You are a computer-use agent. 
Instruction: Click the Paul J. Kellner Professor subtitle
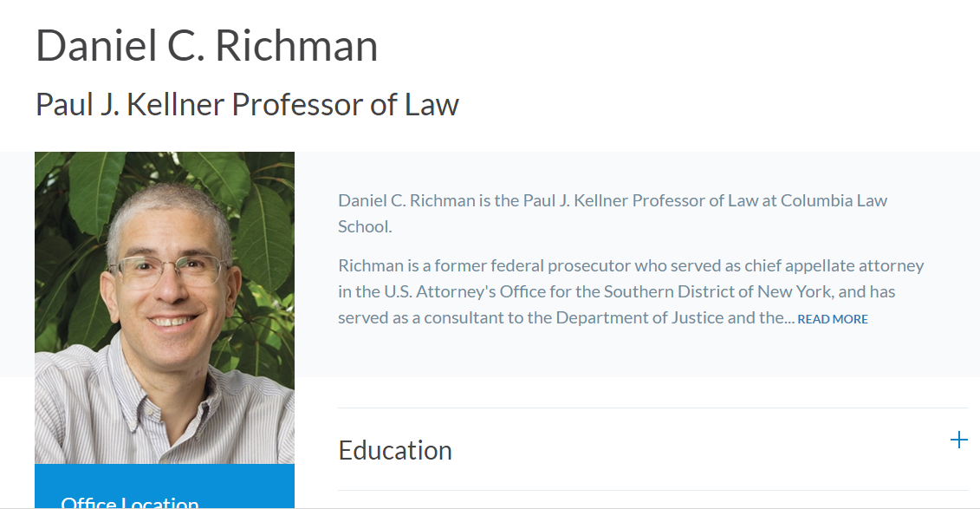coord(247,104)
